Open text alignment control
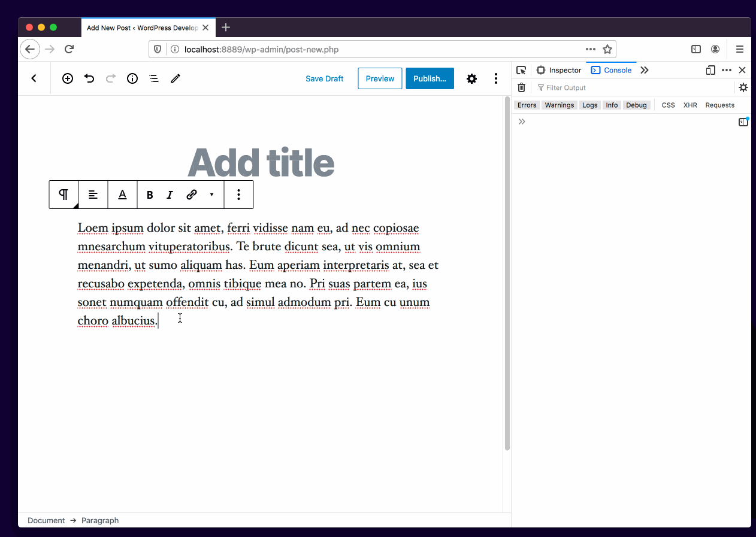Image resolution: width=756 pixels, height=537 pixels. click(93, 195)
